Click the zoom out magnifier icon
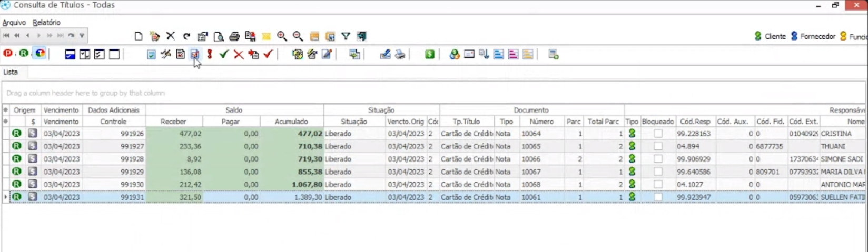Viewport: 868px width, 252px height. (x=298, y=36)
